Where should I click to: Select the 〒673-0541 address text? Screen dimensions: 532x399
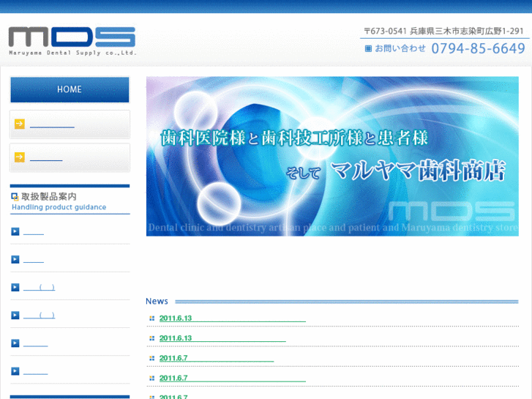tap(443, 31)
